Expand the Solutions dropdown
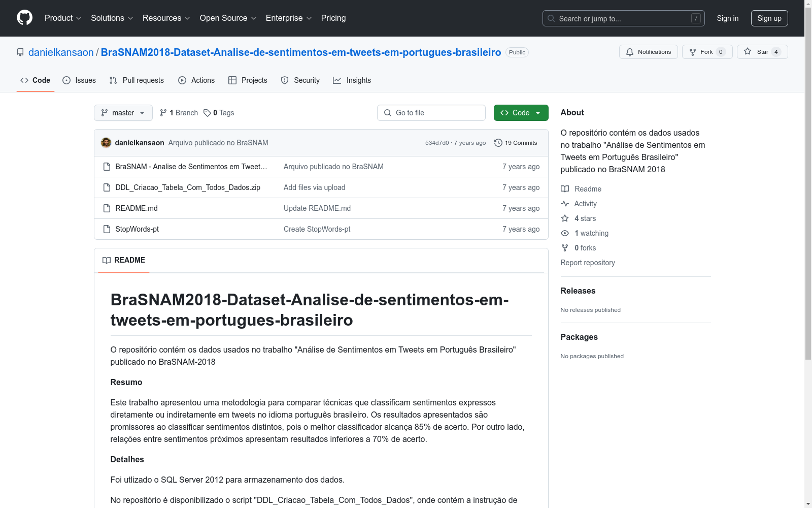This screenshot has height=508, width=812. tap(112, 18)
